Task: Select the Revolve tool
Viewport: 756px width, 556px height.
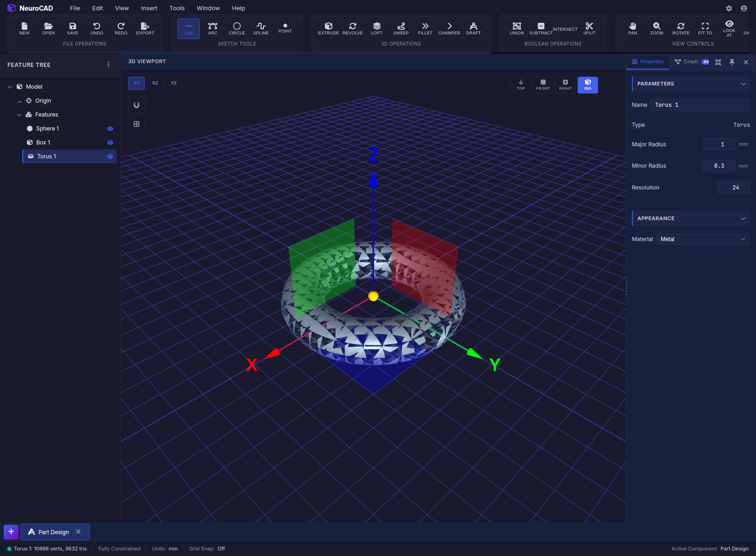Action: click(x=353, y=28)
